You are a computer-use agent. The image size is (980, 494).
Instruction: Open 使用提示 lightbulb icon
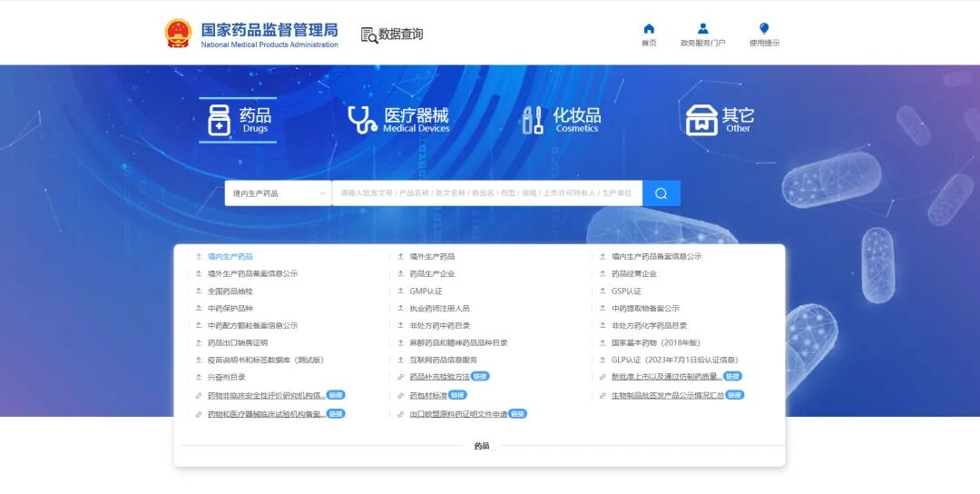[764, 29]
